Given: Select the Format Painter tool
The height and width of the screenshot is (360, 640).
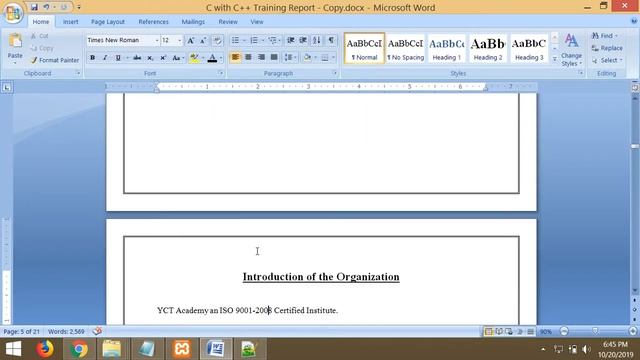Looking at the screenshot, I should (55, 60).
